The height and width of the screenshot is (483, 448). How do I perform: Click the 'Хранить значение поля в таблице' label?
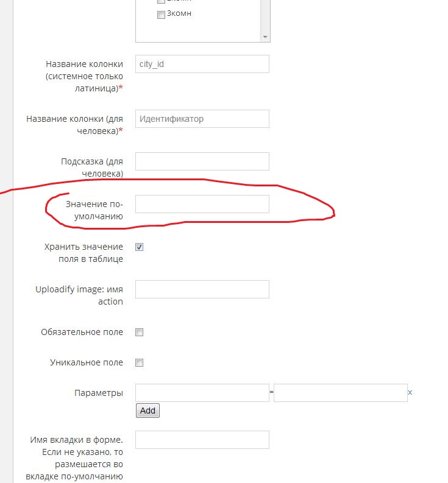84,252
